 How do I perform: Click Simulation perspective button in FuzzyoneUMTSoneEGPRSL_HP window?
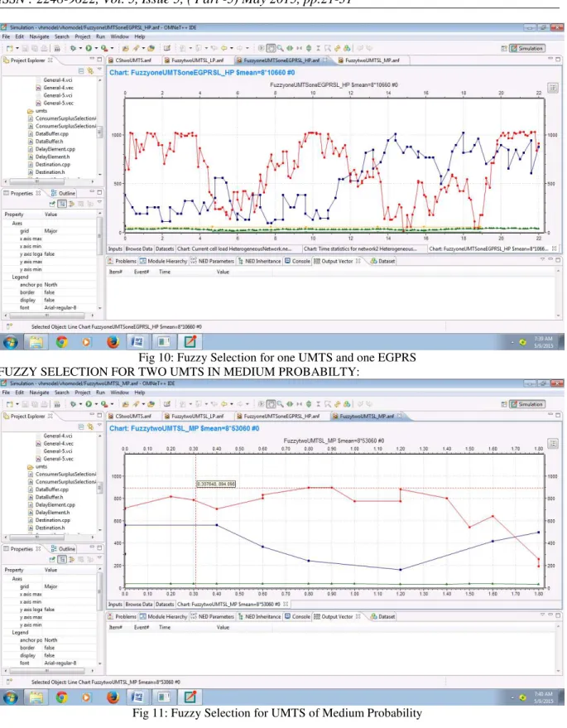527,48
